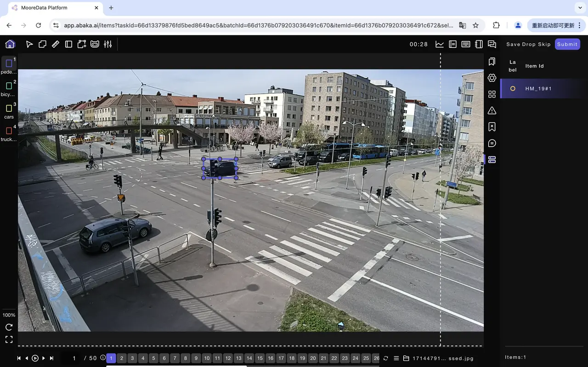Go to the home page icon

tap(10, 44)
